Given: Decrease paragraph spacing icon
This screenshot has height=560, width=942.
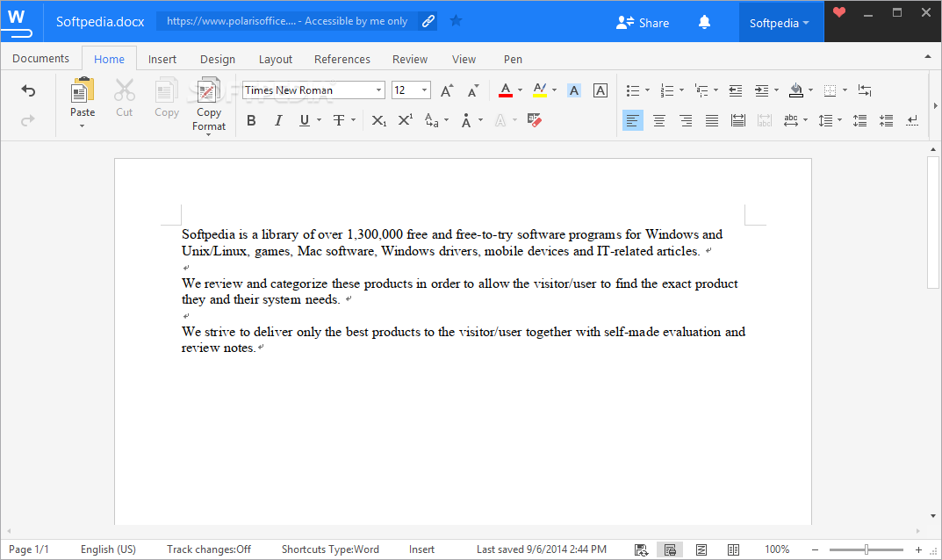Looking at the screenshot, I should 886,121.
